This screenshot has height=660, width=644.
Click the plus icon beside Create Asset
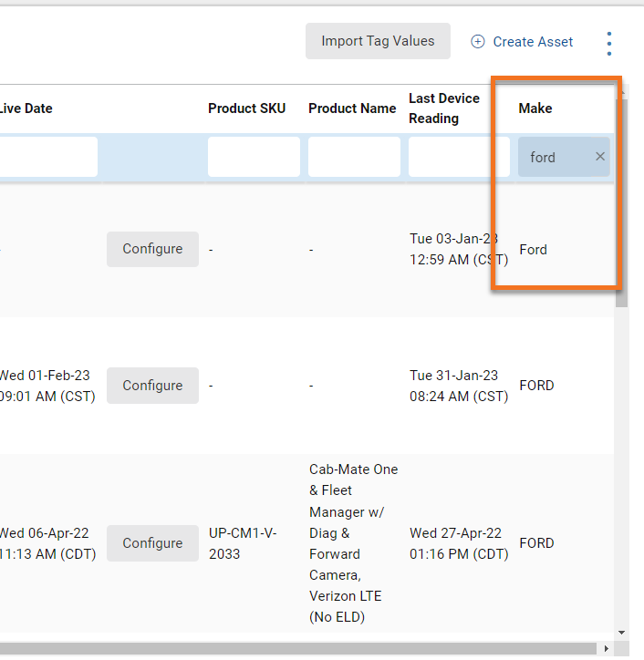tap(478, 41)
